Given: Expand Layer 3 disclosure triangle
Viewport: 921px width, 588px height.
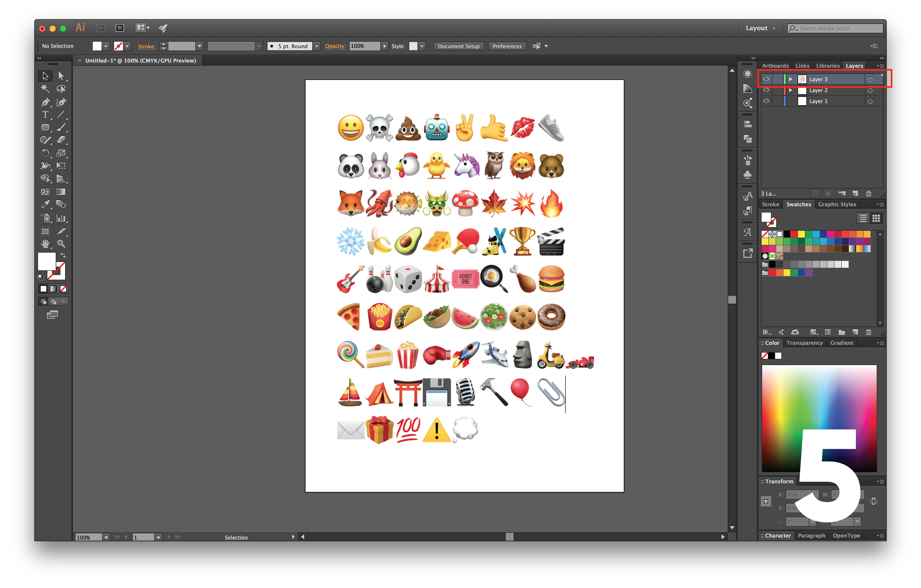Looking at the screenshot, I should click(791, 79).
